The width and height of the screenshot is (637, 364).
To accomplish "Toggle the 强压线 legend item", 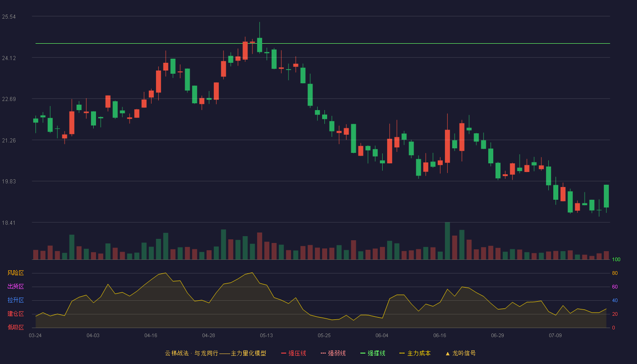I will pos(293,353).
